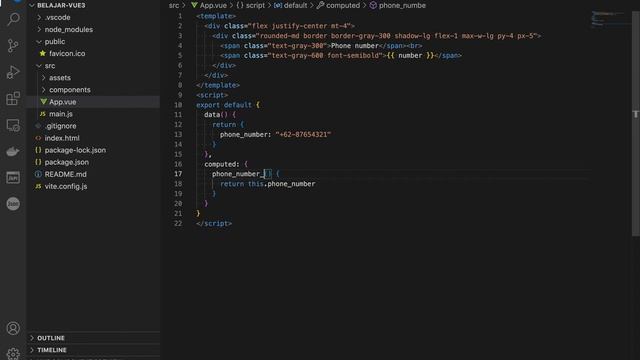
Task: Open the Extensions view
Action: (x=13, y=98)
